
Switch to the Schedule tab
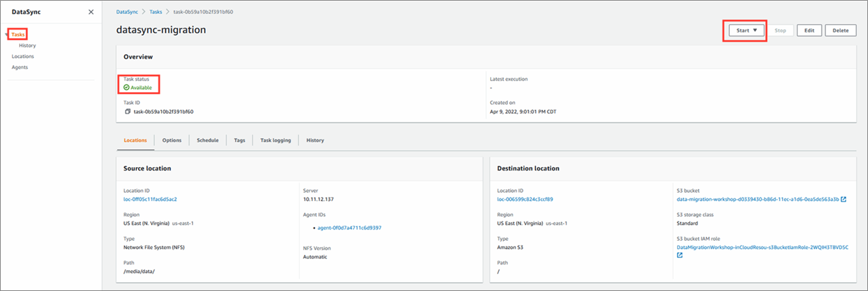click(207, 140)
